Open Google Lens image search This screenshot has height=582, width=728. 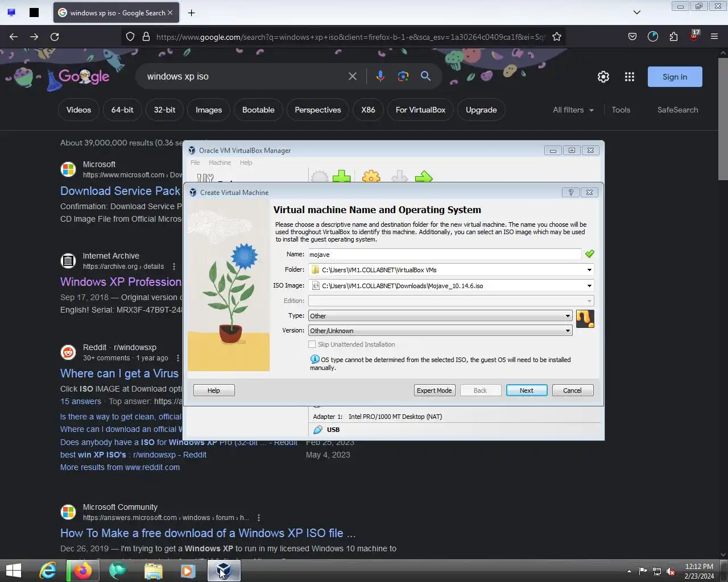(403, 76)
